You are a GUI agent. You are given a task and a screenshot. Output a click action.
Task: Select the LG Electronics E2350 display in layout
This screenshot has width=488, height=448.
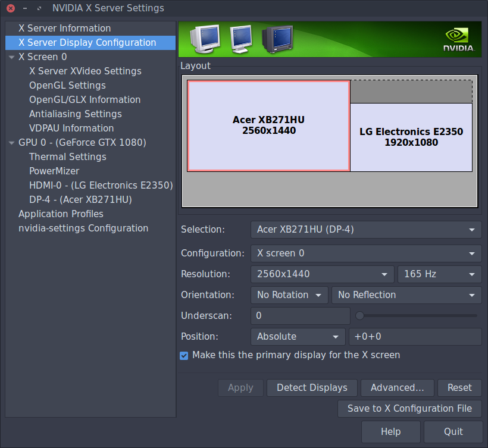(x=411, y=137)
